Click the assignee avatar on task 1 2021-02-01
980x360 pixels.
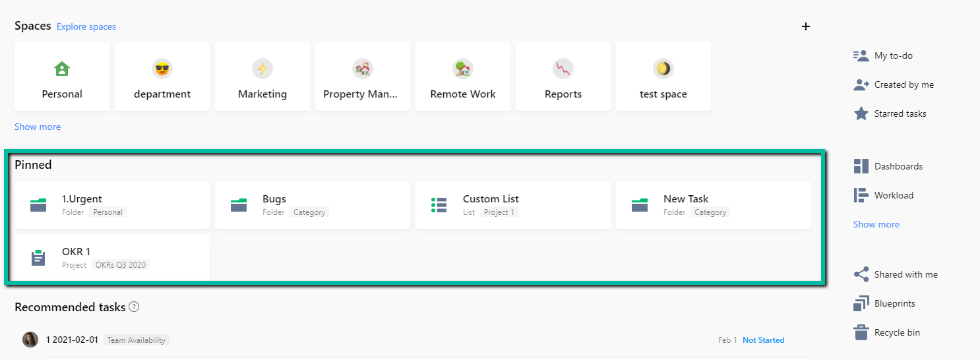30,340
